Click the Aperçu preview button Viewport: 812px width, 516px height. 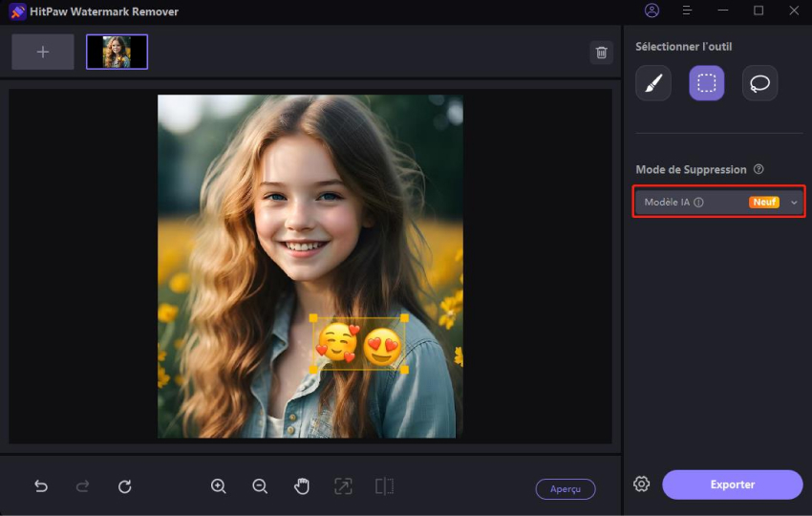566,489
